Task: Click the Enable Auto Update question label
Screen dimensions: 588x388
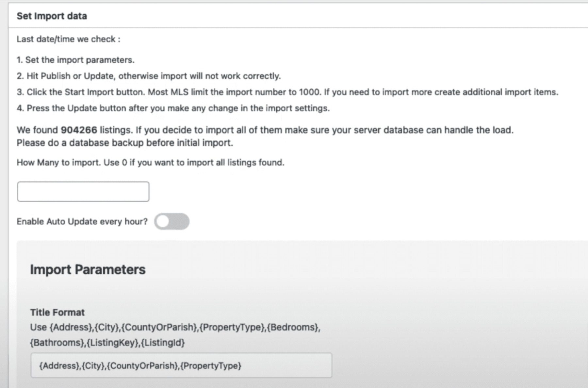Action: [x=82, y=221]
